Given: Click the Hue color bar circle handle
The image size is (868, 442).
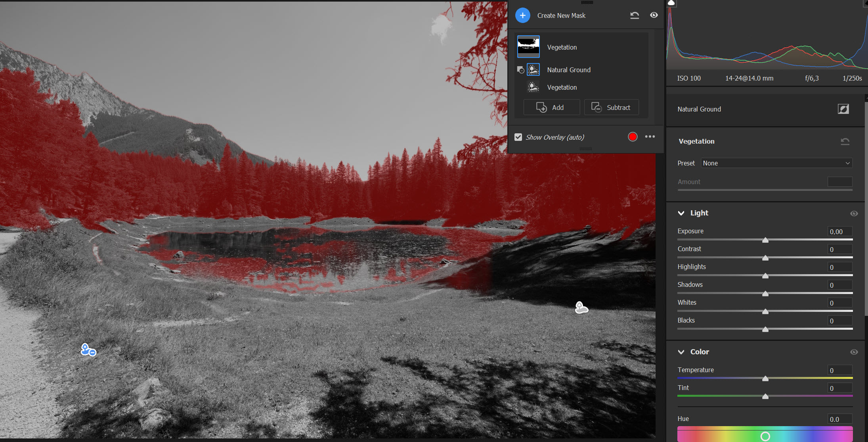Looking at the screenshot, I should click(x=765, y=436).
